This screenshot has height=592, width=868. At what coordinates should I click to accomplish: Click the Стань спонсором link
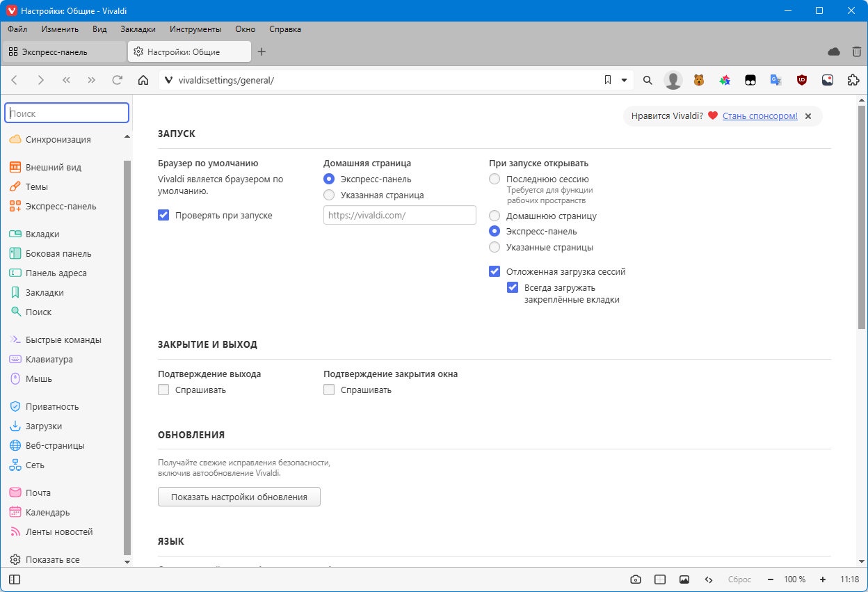[760, 116]
